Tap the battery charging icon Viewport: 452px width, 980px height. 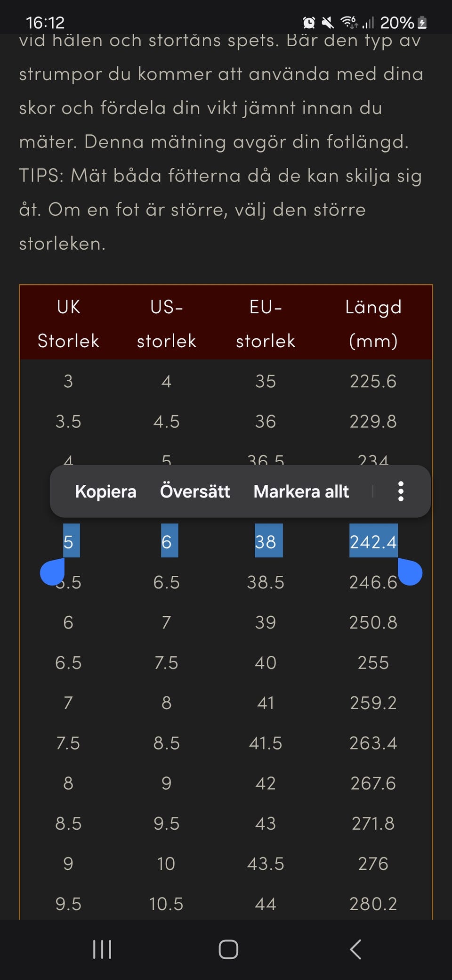422,23
